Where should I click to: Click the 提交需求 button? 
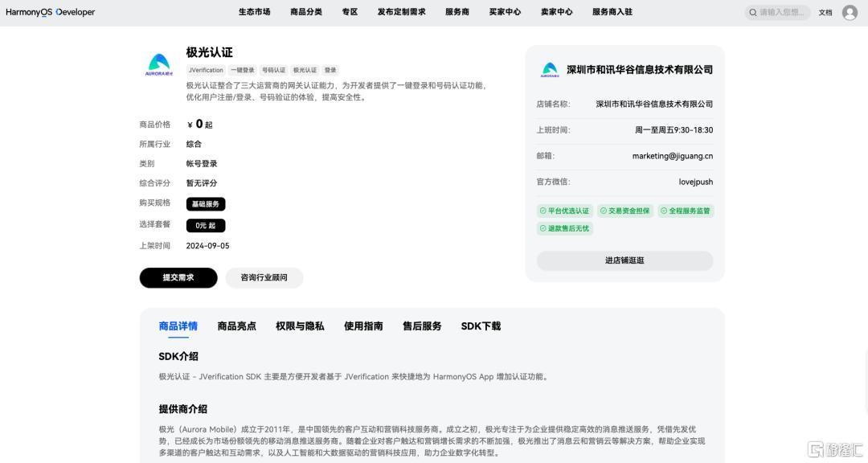(178, 277)
